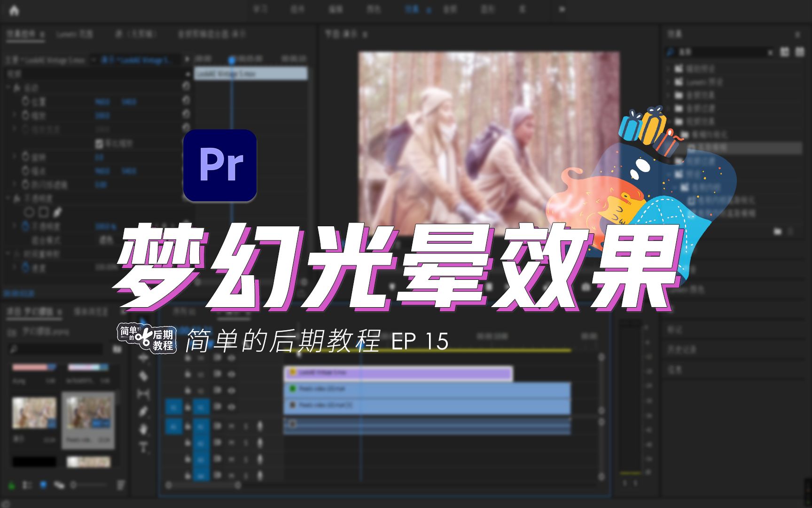Select the Slip tool
Viewport: 812px width, 508px height.
(143, 394)
